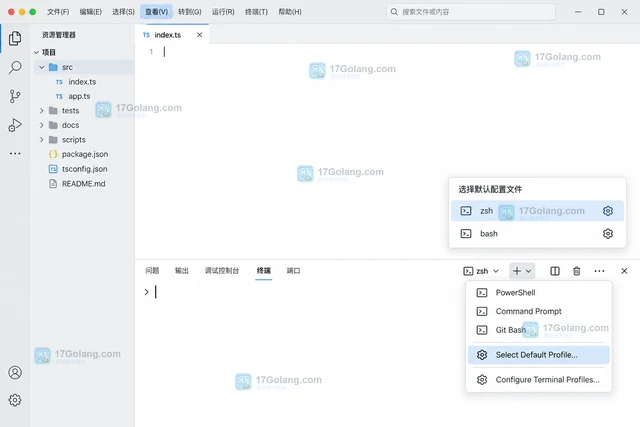Viewport: 640px width, 427px height.
Task: Close the terminal panel with X
Action: pyautogui.click(x=624, y=271)
